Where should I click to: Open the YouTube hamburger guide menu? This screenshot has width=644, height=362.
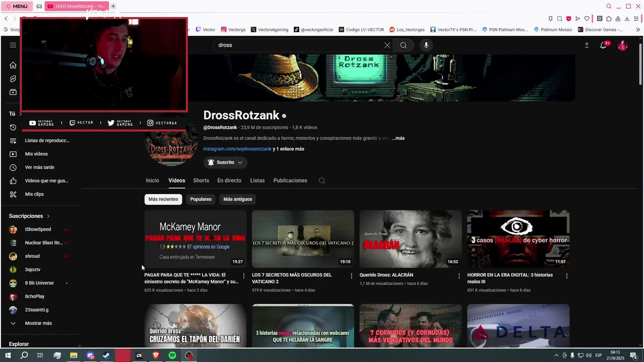[13, 45]
